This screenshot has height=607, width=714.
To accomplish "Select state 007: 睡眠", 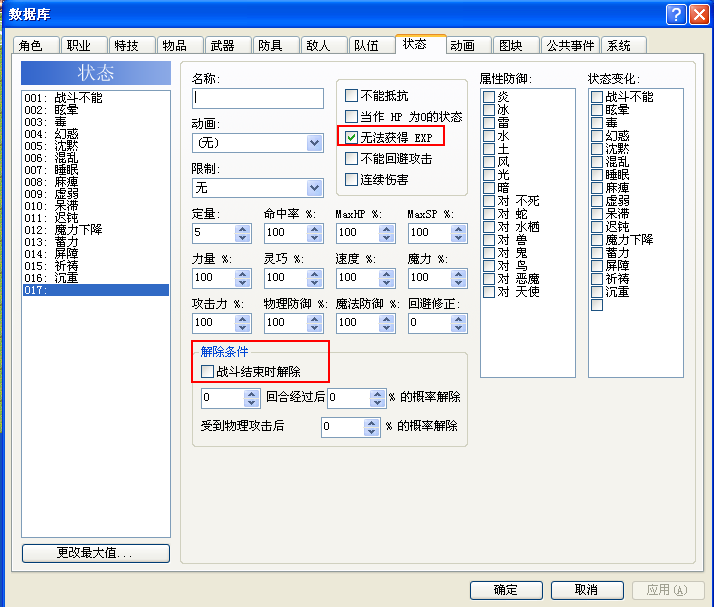I will pyautogui.click(x=96, y=170).
